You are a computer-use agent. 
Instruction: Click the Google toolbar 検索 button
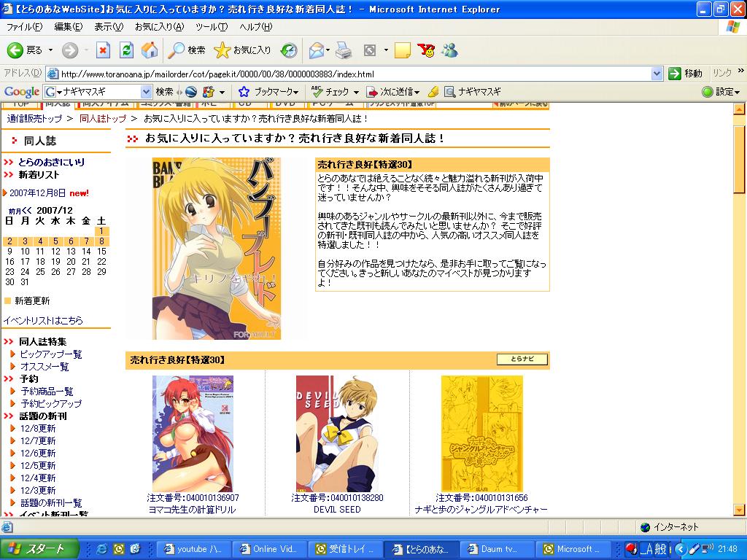(164, 91)
